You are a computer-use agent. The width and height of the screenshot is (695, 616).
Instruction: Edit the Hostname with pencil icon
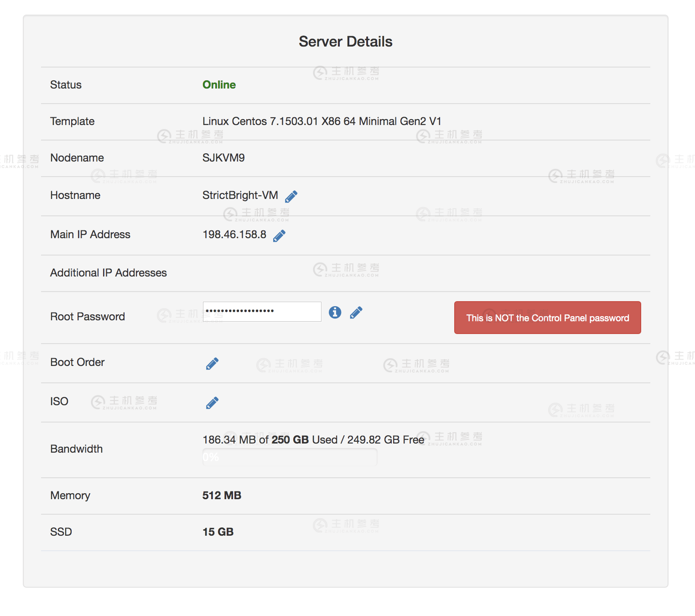click(291, 196)
